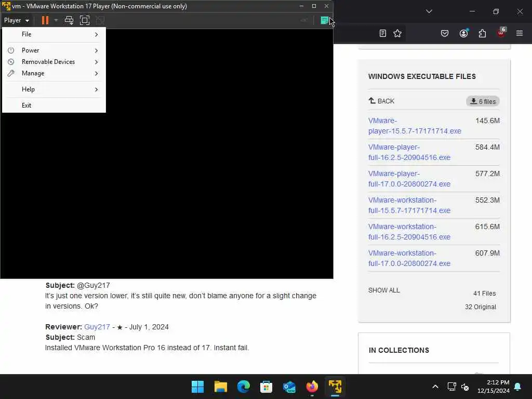
Task: Download VMware-player-full-17.0.0-20800274.exe
Action: point(409,179)
